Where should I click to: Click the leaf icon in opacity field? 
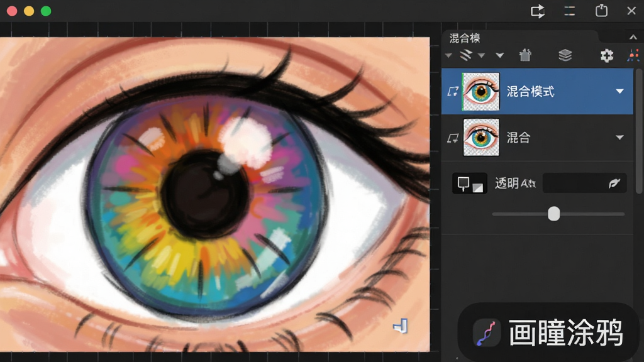(614, 184)
